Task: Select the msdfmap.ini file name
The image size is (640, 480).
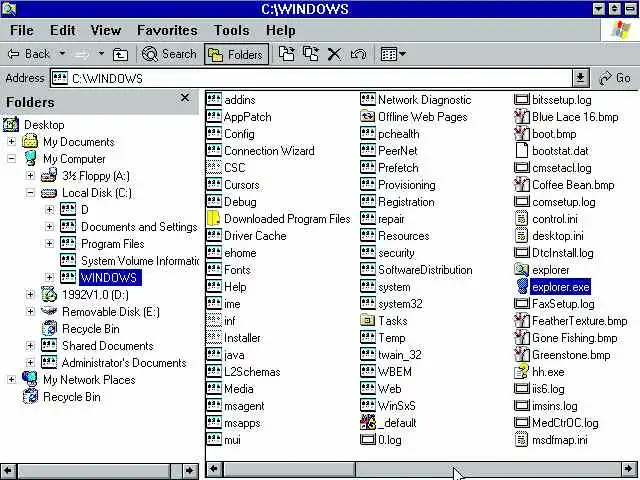Action: [x=560, y=440]
